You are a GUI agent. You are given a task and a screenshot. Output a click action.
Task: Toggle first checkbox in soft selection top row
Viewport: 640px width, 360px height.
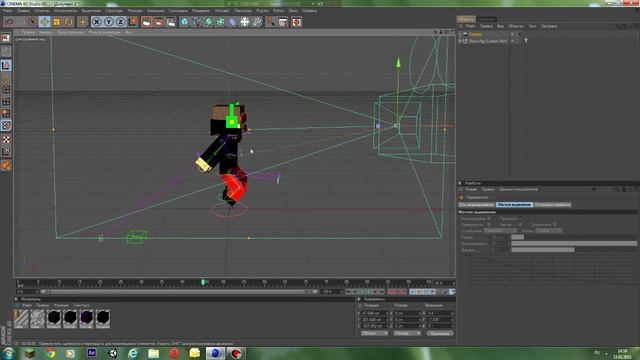[489, 219]
